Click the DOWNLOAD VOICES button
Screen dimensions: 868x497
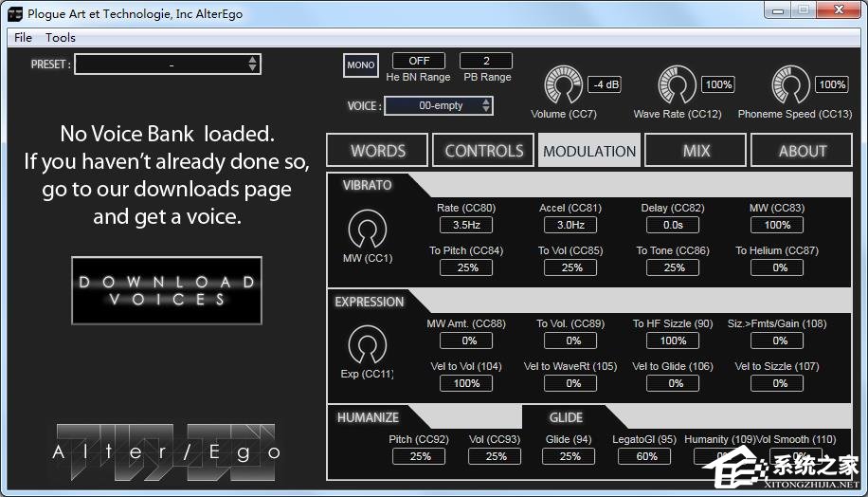coord(167,290)
